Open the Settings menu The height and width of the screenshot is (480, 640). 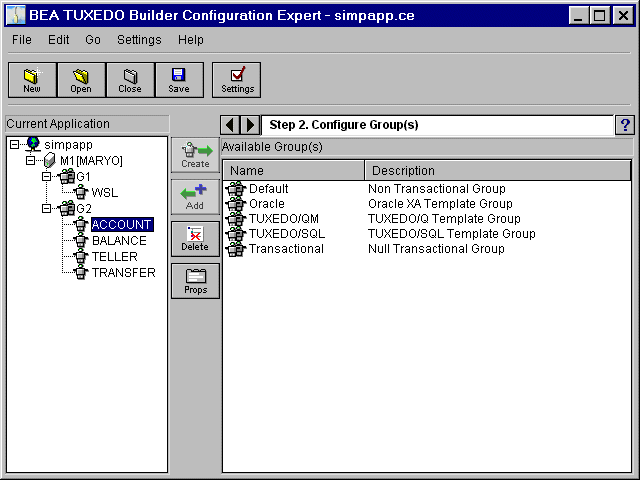coord(139,40)
